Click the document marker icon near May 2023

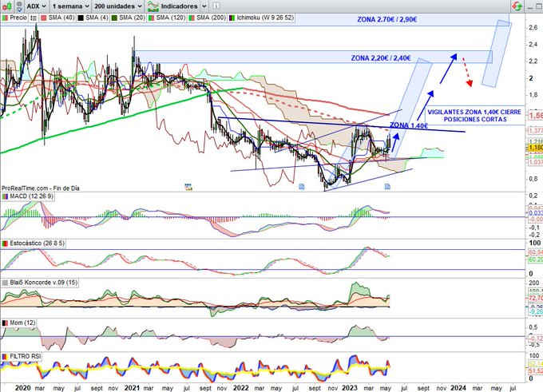pyautogui.click(x=387, y=187)
